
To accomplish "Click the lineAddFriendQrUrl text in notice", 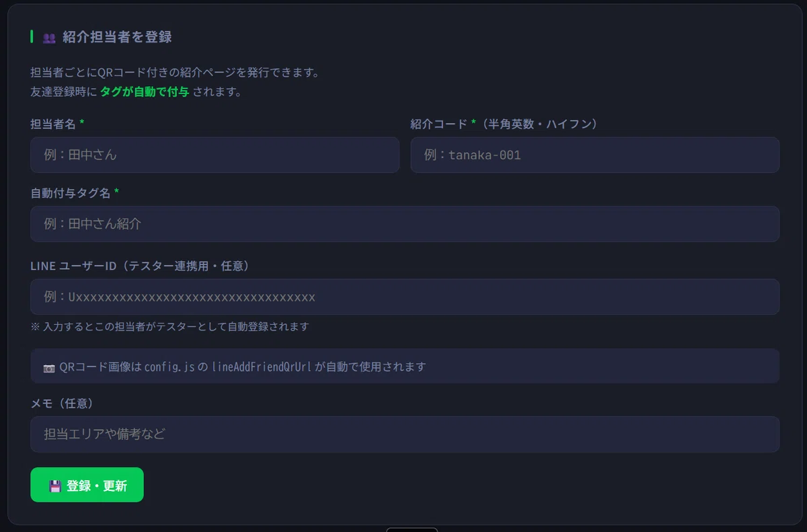I will pos(262,367).
